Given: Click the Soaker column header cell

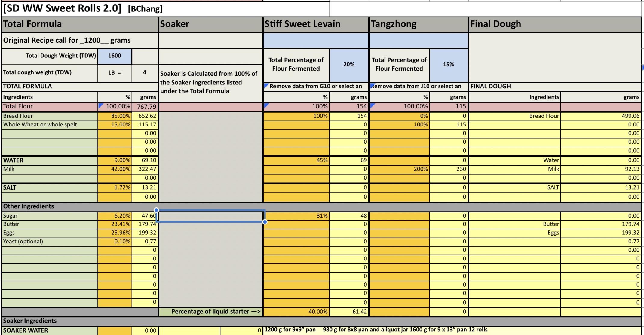Looking at the screenshot, I should 210,24.
